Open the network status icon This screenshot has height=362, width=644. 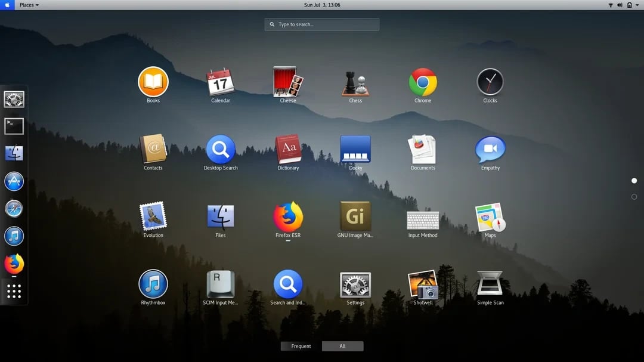pos(611,5)
